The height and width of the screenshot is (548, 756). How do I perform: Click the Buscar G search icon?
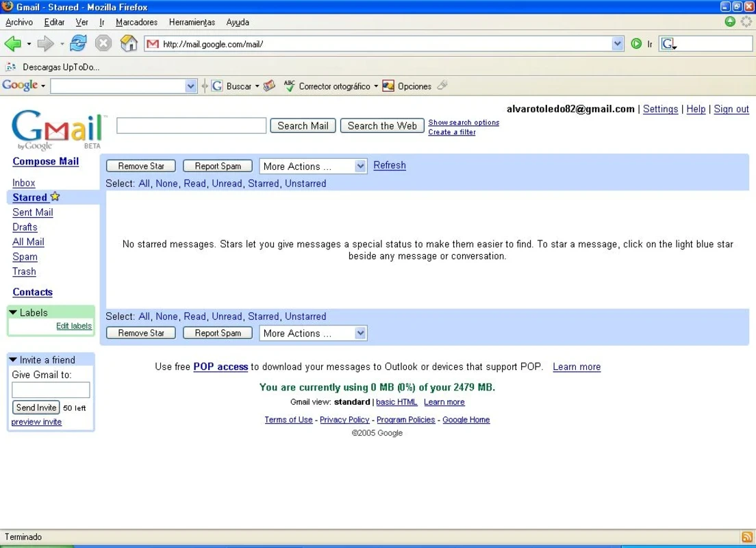click(x=217, y=86)
